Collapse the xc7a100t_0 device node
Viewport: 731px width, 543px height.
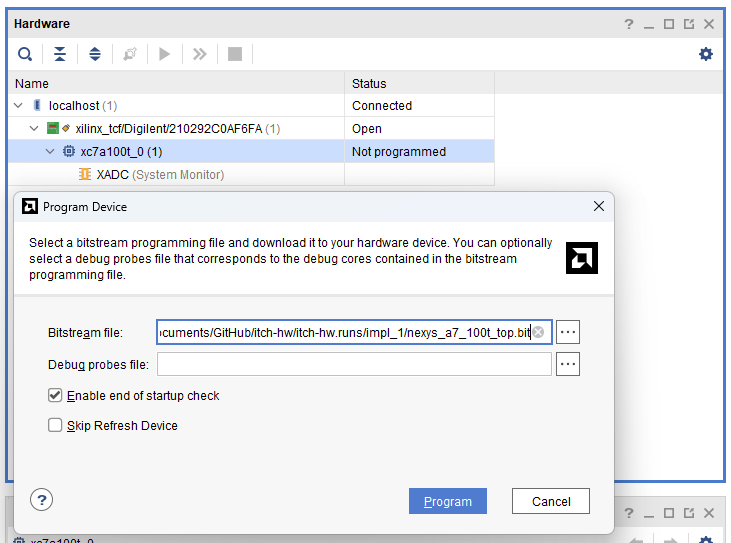pos(50,151)
